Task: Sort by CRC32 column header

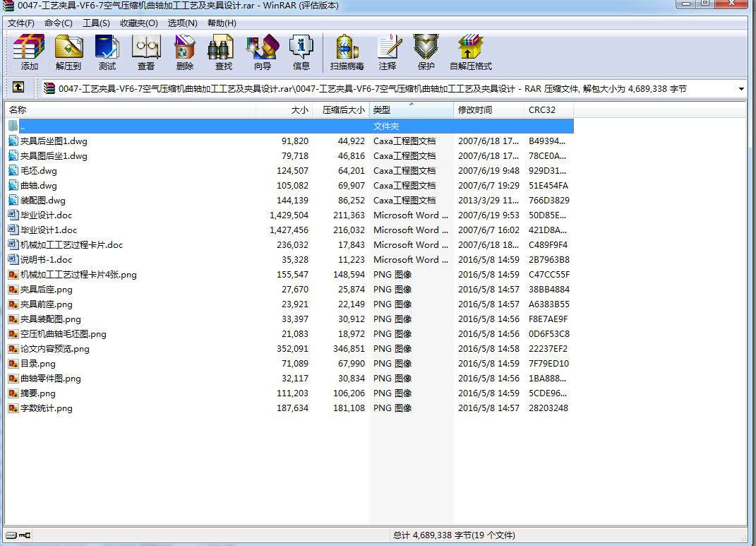Action: point(548,110)
